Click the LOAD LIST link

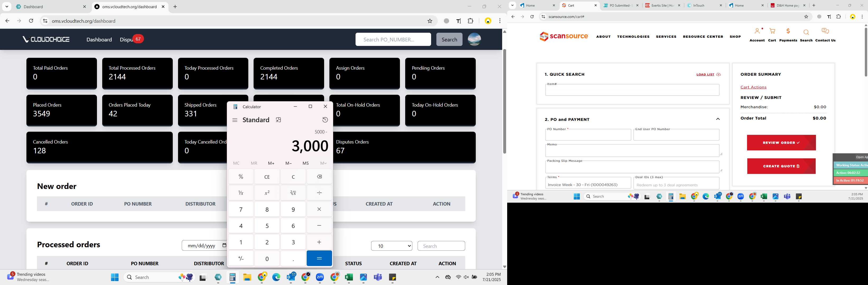705,74
